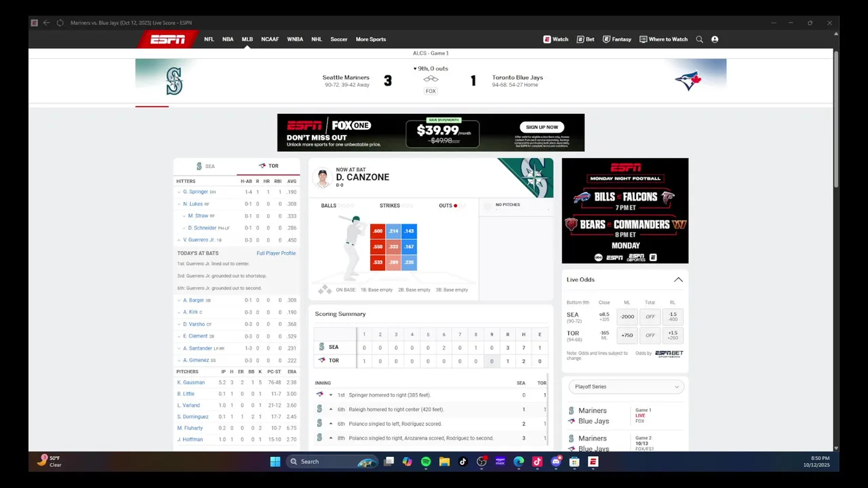Click the SIGN UP NOW ad button

pos(542,127)
